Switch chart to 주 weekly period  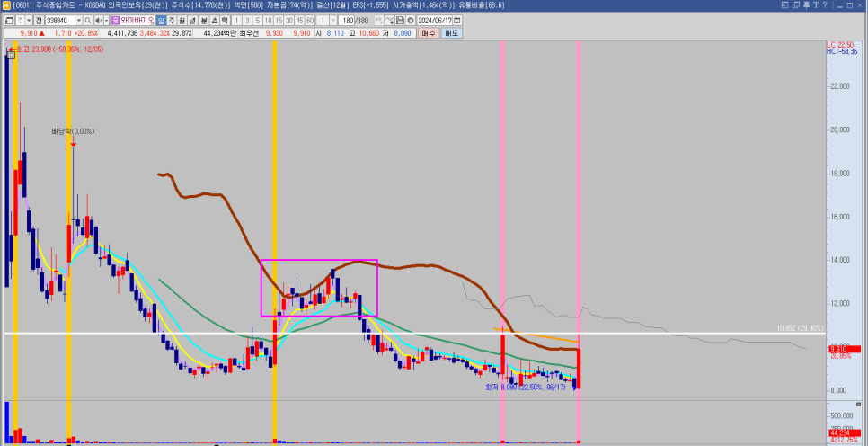point(172,20)
